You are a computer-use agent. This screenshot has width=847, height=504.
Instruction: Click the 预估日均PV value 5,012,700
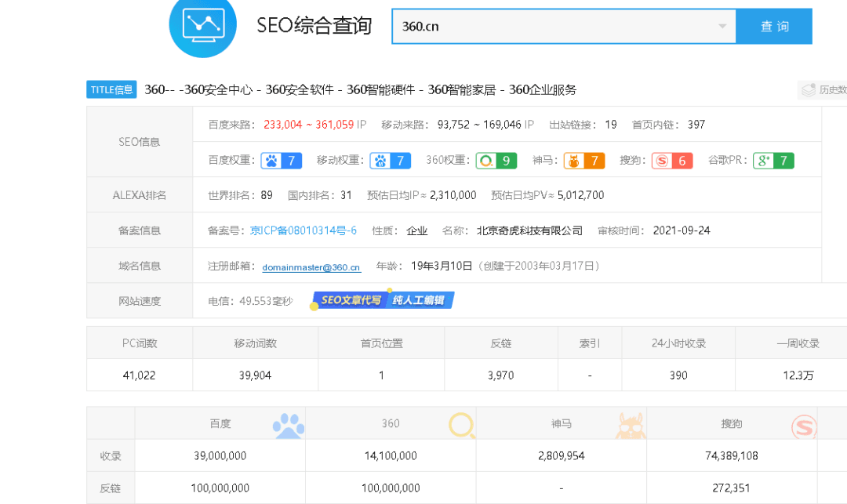coord(580,195)
